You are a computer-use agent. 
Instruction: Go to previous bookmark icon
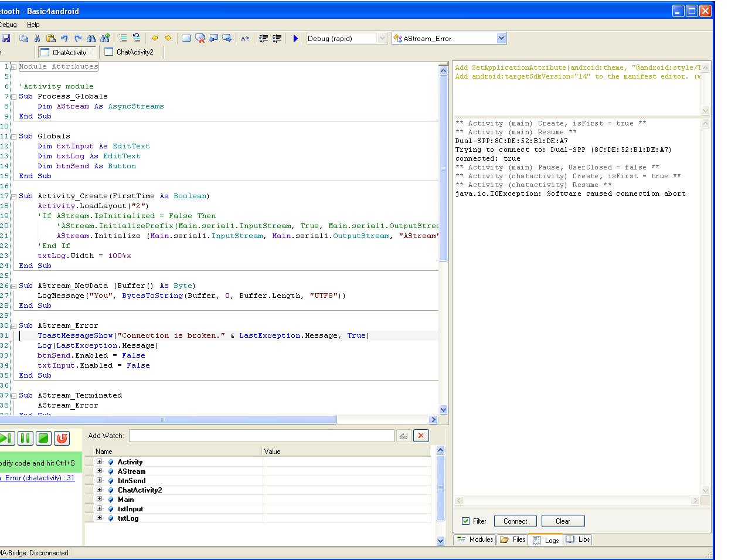(213, 38)
